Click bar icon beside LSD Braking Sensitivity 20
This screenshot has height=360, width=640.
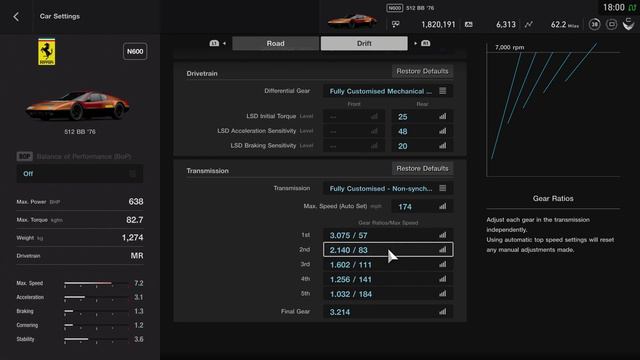point(442,146)
